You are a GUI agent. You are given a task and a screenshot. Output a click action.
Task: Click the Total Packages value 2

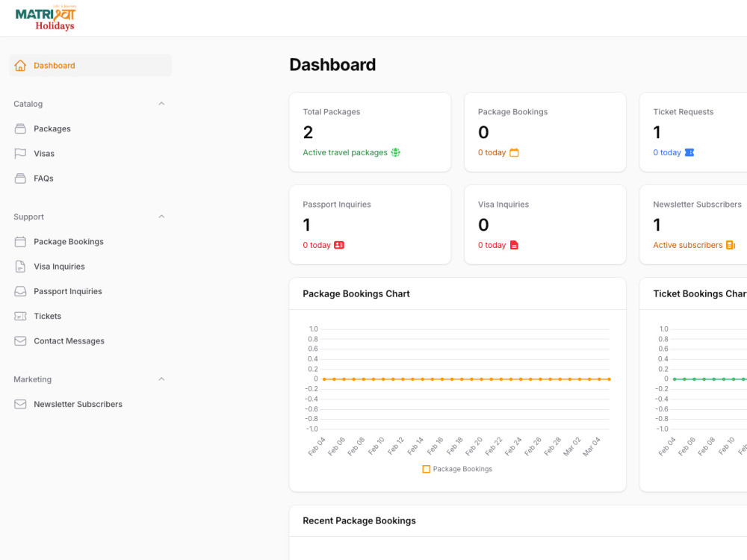click(x=308, y=132)
